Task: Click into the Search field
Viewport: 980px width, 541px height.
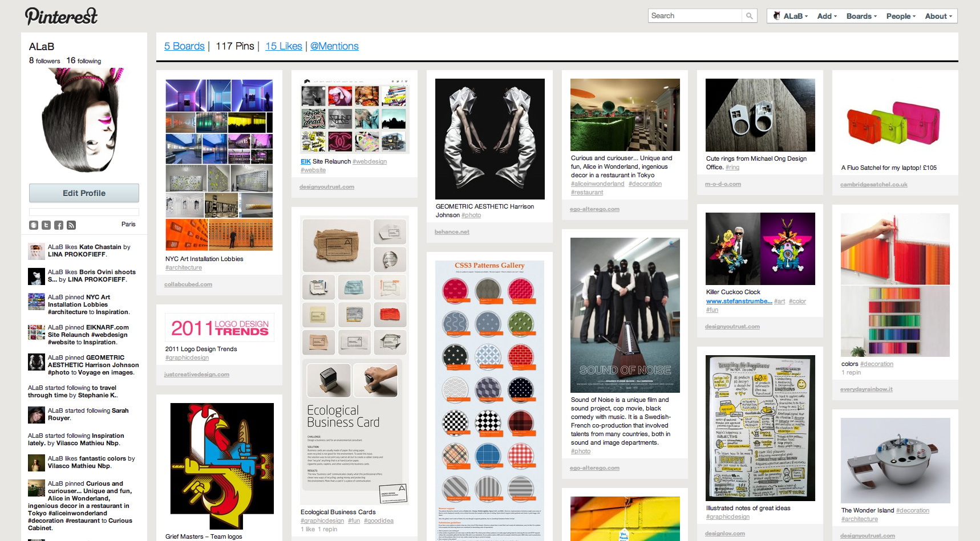Action: 695,16
